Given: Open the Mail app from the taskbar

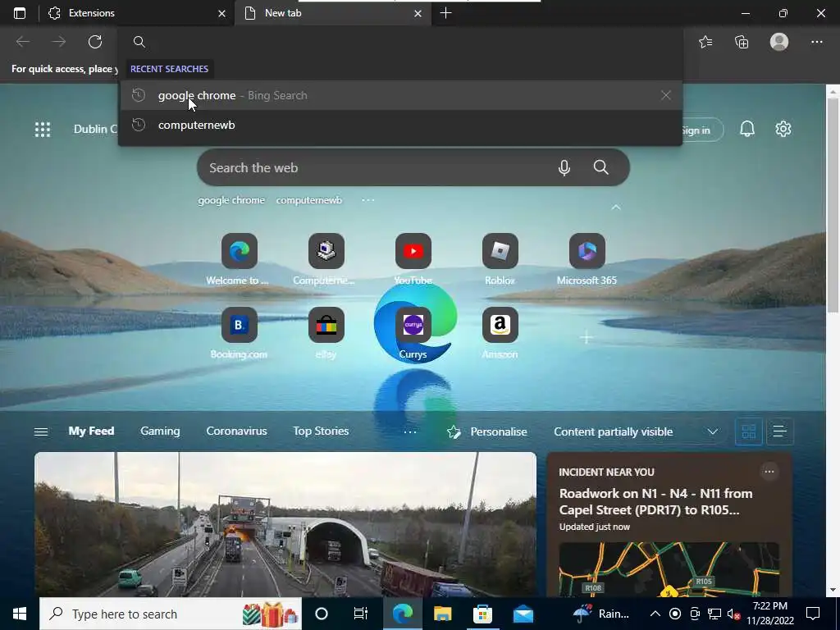Looking at the screenshot, I should pos(523,614).
